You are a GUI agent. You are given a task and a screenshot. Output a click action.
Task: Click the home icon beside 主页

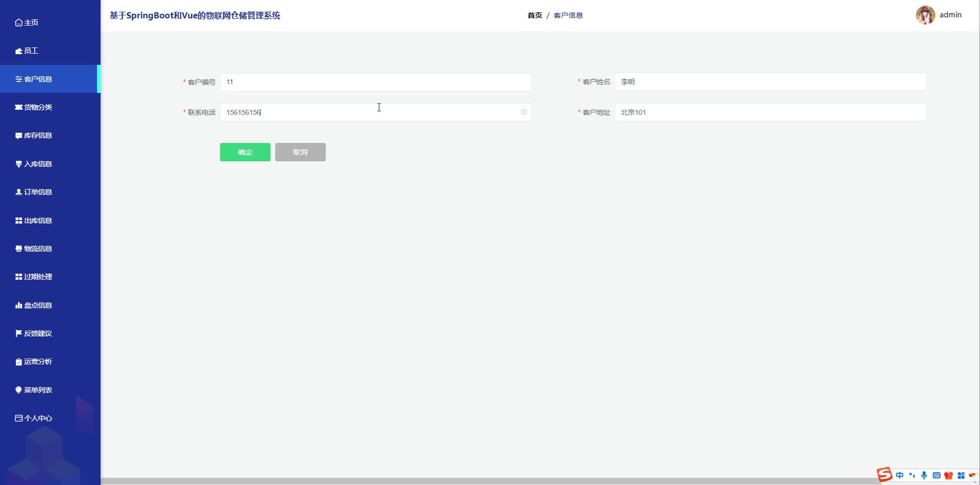(x=19, y=22)
